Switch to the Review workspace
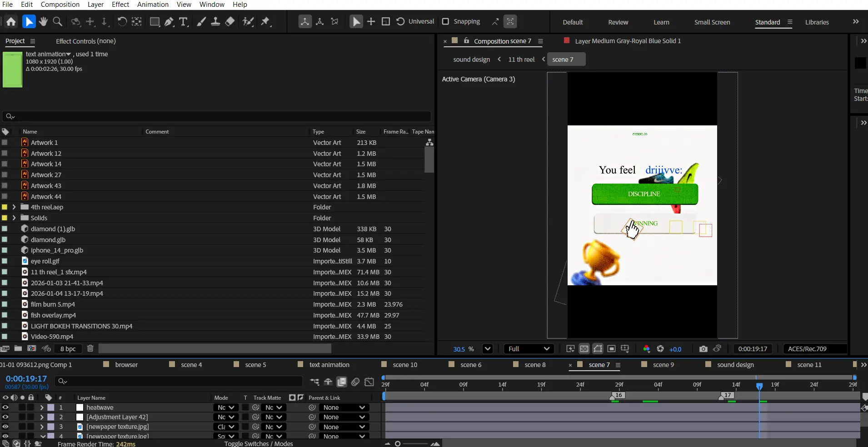This screenshot has height=447, width=868. tap(618, 22)
